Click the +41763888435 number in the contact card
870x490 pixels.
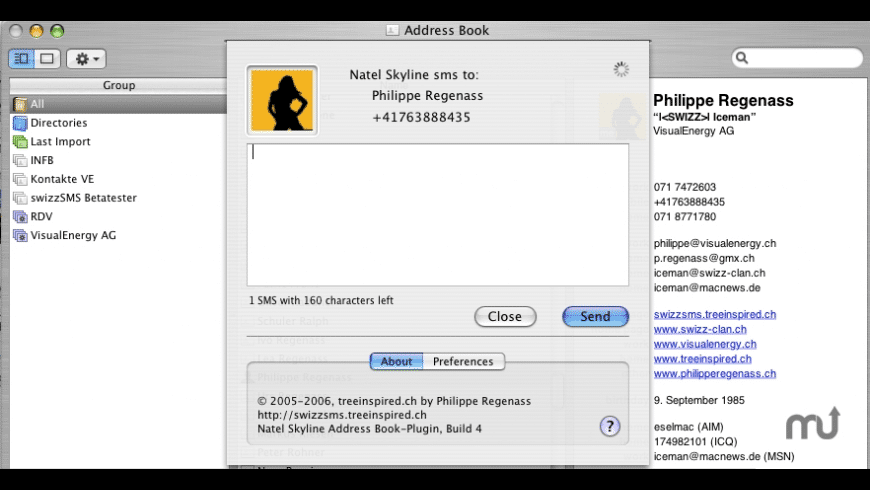pyautogui.click(x=689, y=202)
